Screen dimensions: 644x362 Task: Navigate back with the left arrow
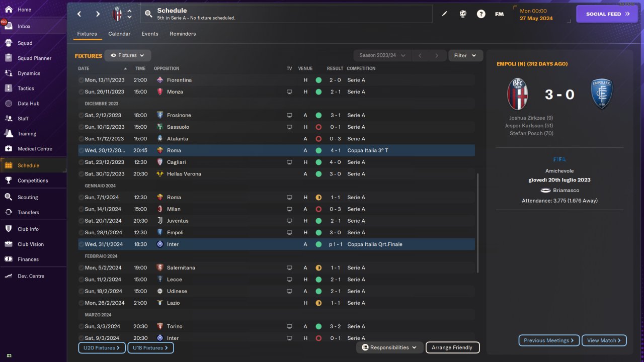(79, 14)
